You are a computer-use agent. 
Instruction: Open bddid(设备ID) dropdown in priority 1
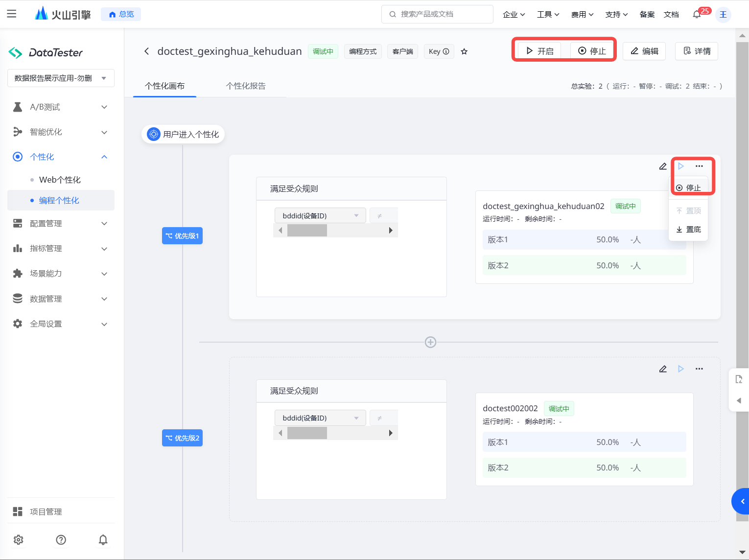click(x=320, y=215)
